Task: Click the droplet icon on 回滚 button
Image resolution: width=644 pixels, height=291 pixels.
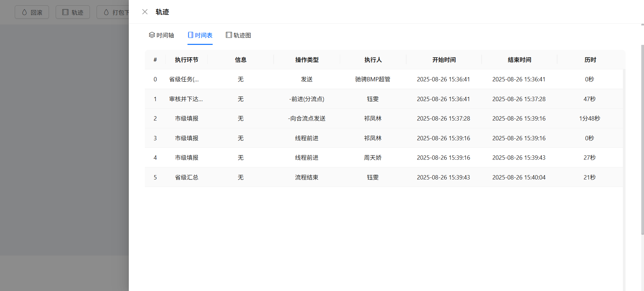Action: [x=24, y=12]
